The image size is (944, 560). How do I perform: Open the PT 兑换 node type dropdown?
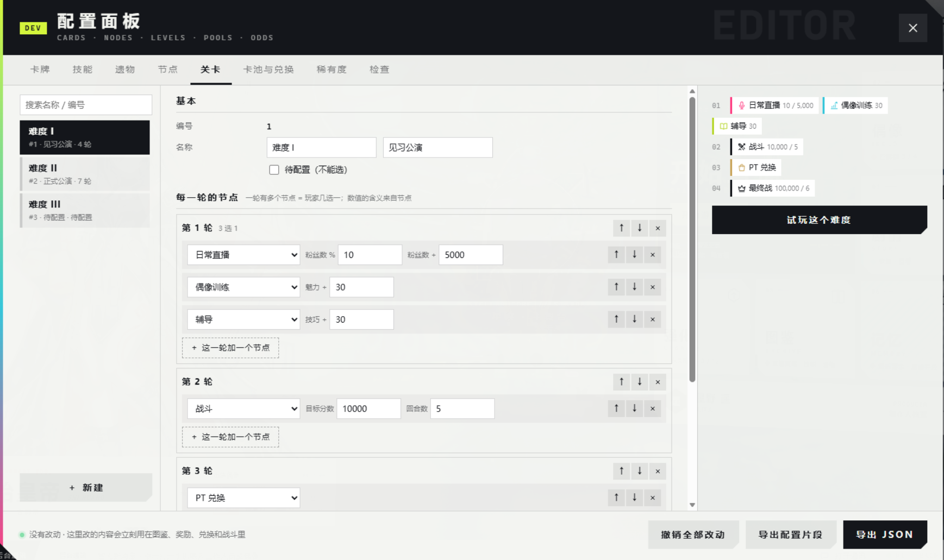click(243, 498)
